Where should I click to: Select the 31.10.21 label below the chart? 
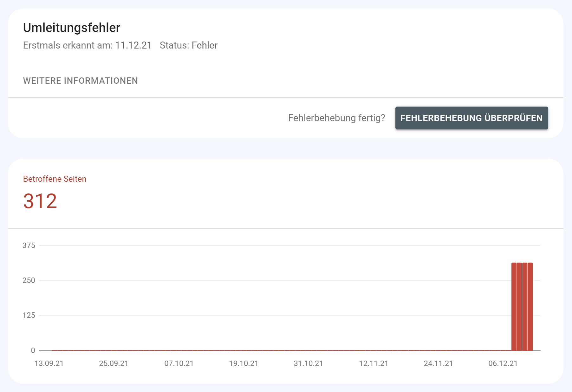pos(308,363)
